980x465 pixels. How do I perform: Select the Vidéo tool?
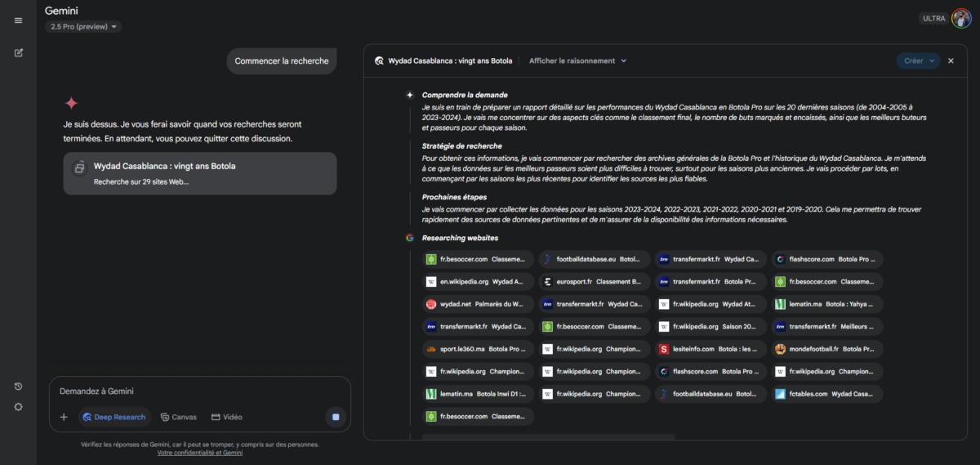click(227, 417)
